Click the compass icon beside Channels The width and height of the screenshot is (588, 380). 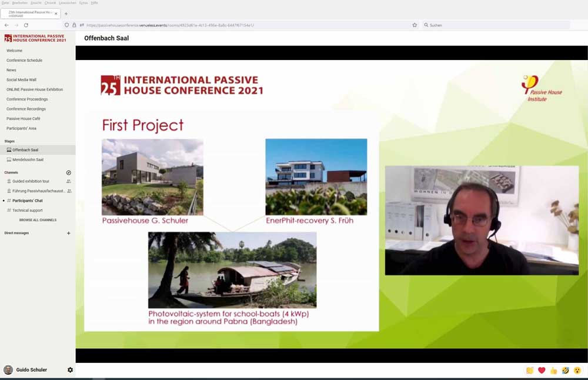[69, 172]
